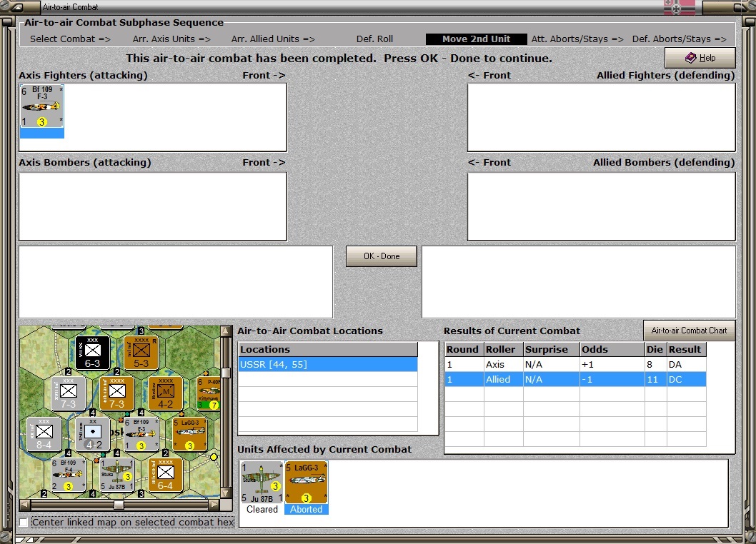756x544 pixels.
Task: Click the black SS 6-3 unit on map
Action: click(x=93, y=353)
